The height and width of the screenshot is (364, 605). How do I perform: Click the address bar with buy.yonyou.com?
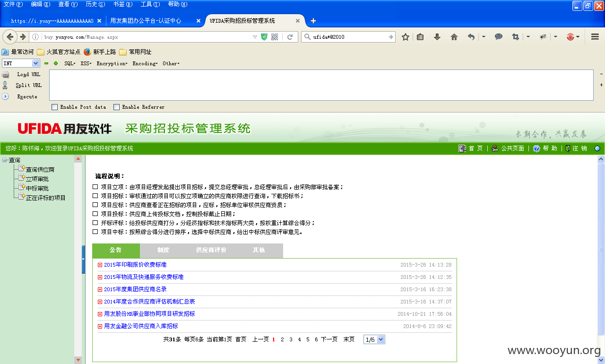click(147, 37)
